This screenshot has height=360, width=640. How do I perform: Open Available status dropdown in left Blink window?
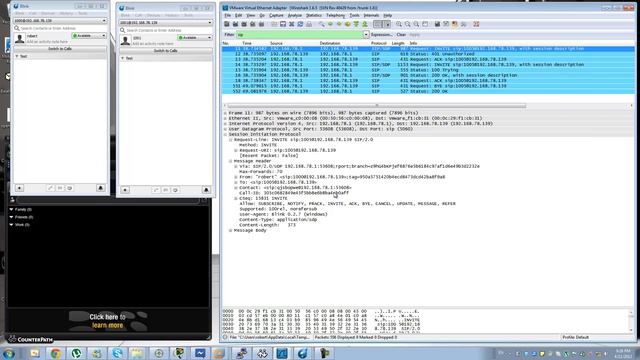tap(89, 36)
